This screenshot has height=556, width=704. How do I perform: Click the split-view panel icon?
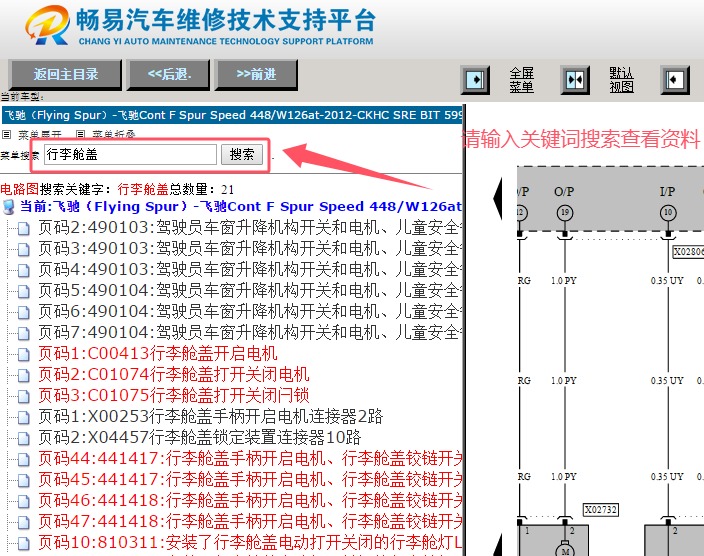pyautogui.click(x=575, y=80)
